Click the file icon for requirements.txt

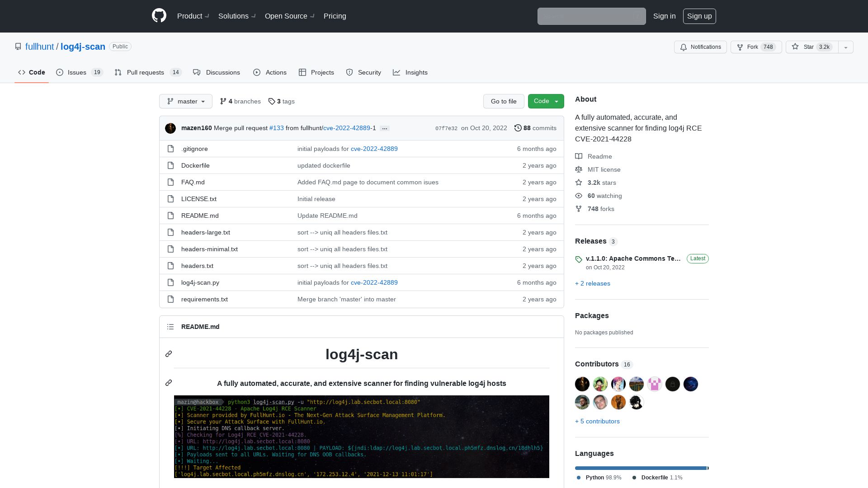(170, 299)
